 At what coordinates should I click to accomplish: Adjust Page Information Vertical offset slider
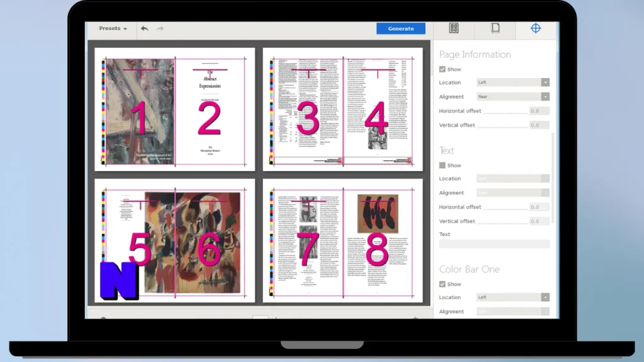pos(502,126)
